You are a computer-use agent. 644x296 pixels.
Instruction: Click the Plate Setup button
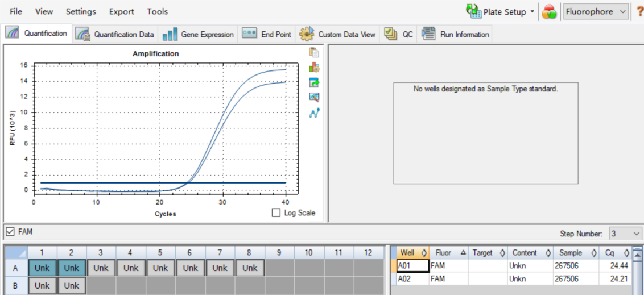click(x=496, y=11)
